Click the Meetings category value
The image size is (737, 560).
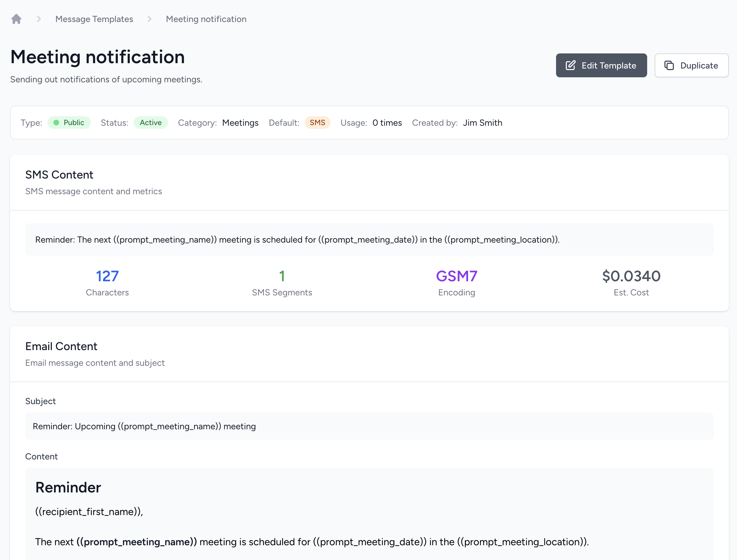(240, 123)
